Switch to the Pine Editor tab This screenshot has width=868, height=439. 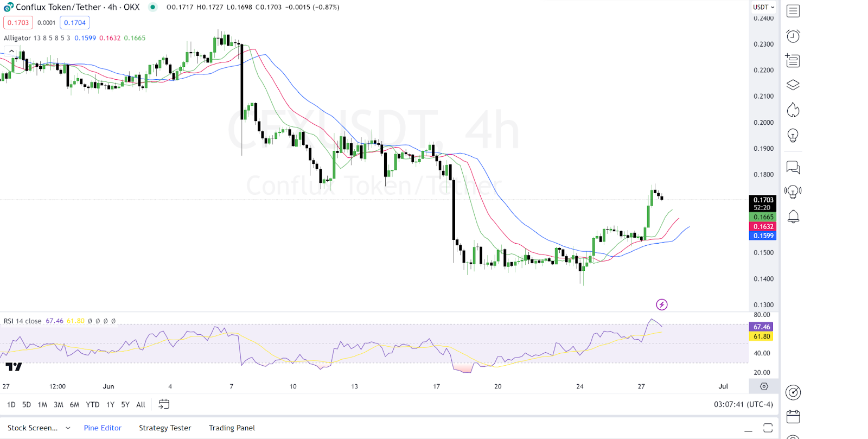point(103,428)
